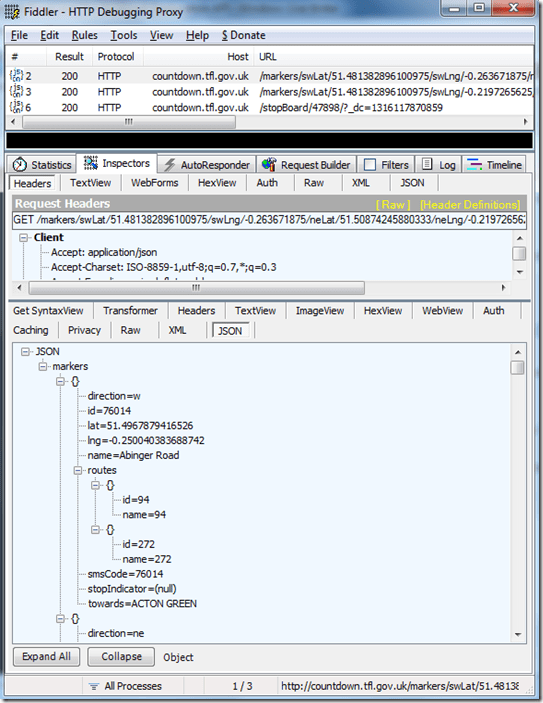Collapse the markers node
543x703 pixels.
click(x=43, y=367)
